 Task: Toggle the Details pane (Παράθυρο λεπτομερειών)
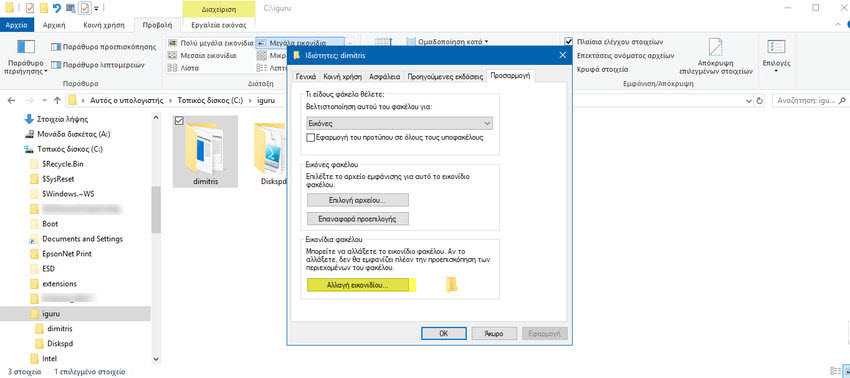[98, 65]
